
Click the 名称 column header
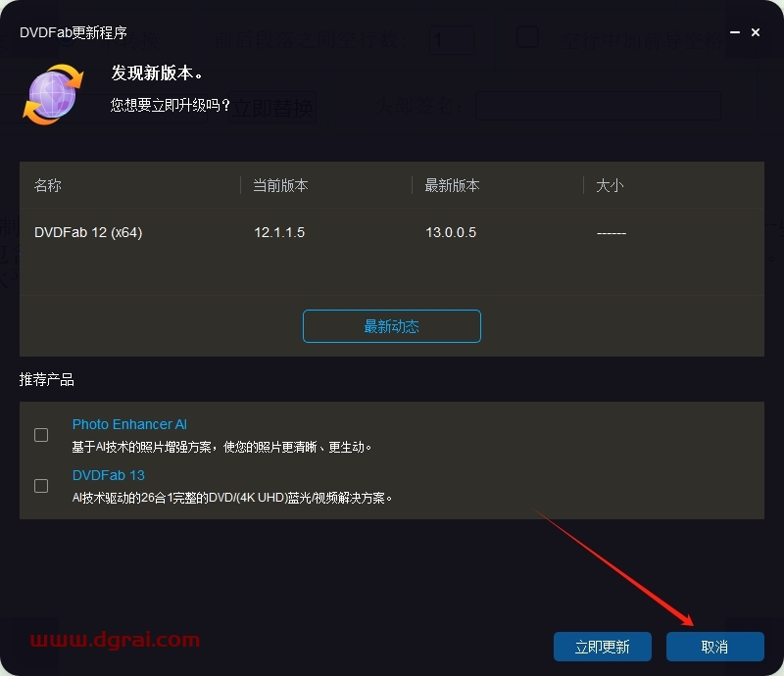click(47, 185)
